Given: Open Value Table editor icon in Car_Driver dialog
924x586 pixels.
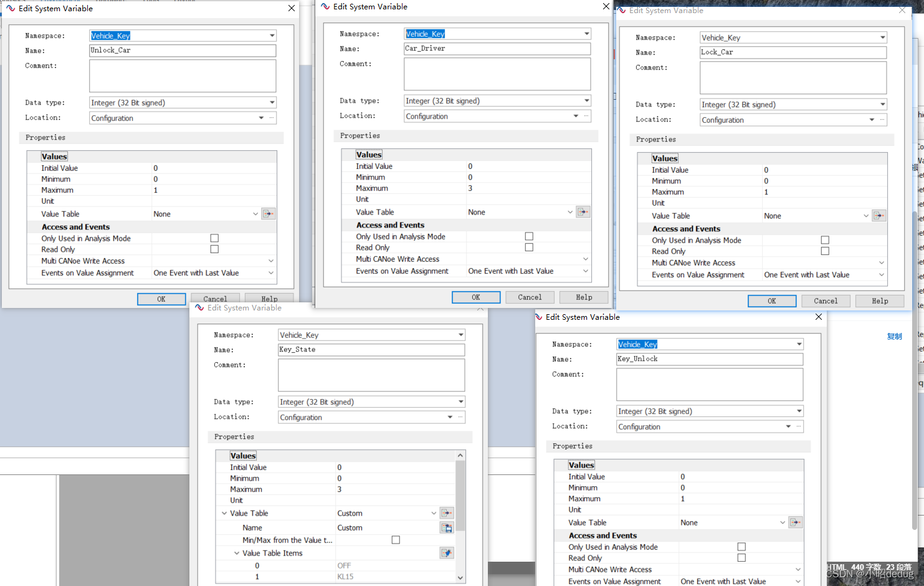Looking at the screenshot, I should (x=583, y=212).
